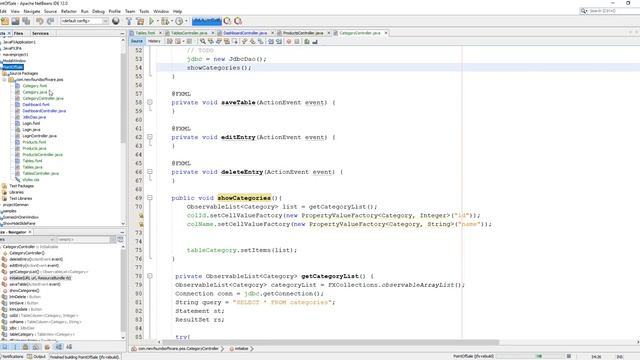640x360 pixels.
Task: Click the magnifier find selection icon in editor toolbar
Action: tap(202, 41)
